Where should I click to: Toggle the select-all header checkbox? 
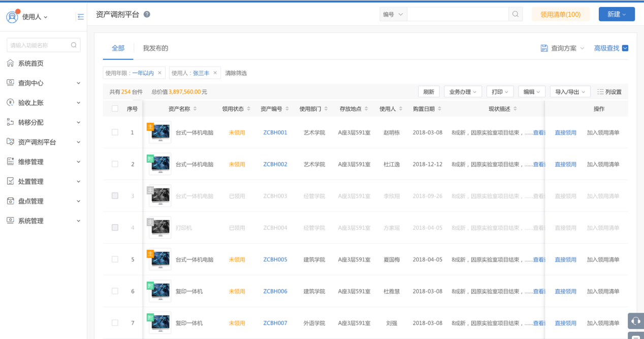coord(115,109)
